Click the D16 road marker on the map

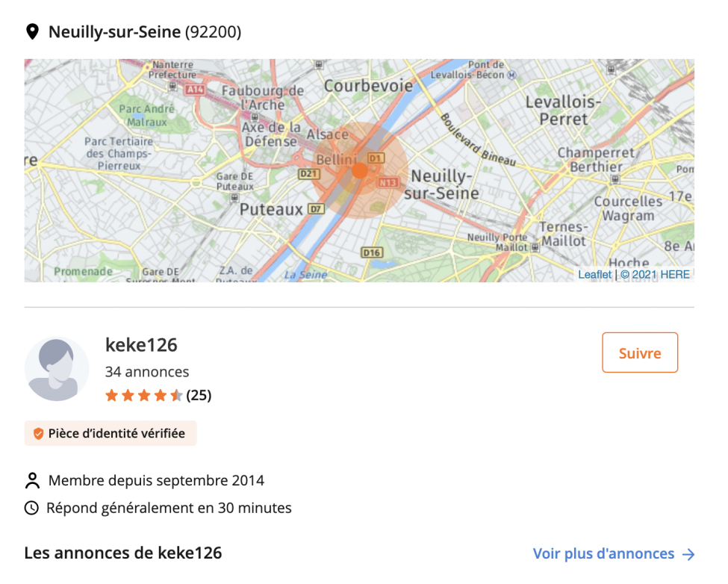point(372,252)
